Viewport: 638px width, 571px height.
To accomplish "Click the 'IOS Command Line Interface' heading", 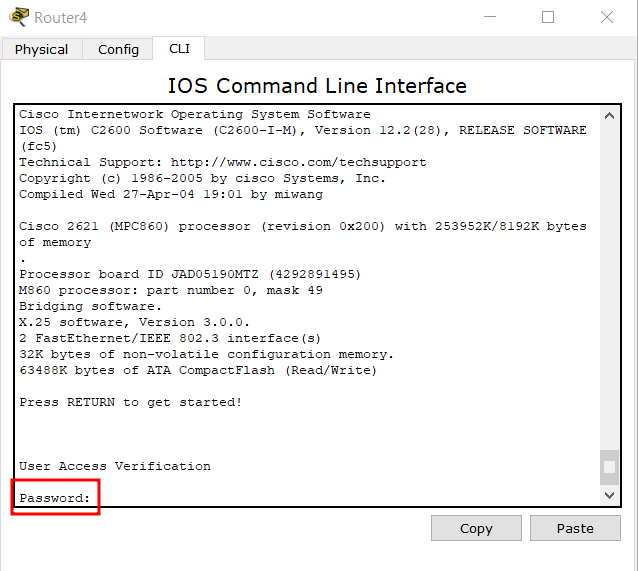I will click(x=317, y=85).
